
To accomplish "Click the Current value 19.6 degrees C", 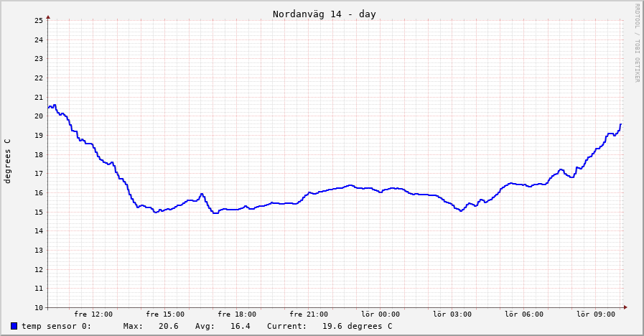I will [x=358, y=326].
